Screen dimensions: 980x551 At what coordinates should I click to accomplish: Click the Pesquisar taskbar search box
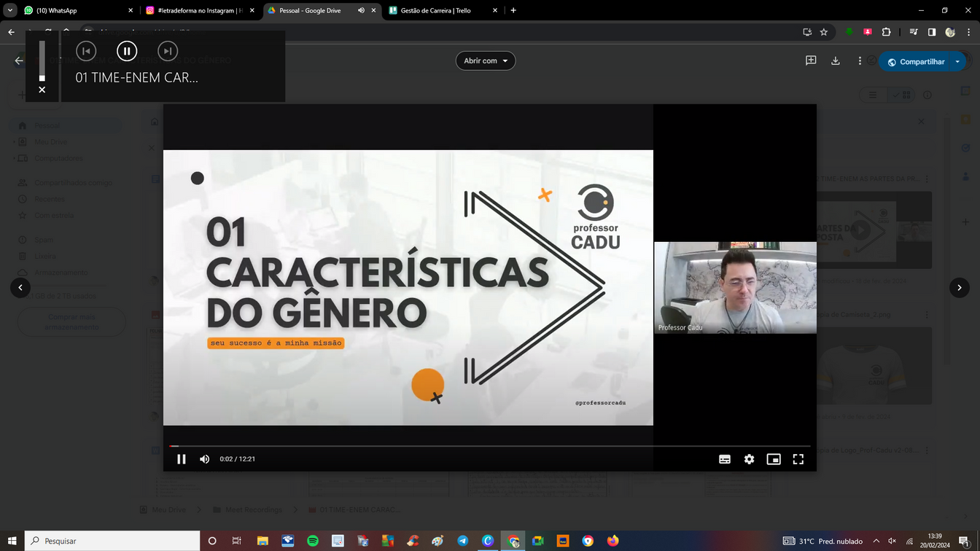click(x=112, y=541)
